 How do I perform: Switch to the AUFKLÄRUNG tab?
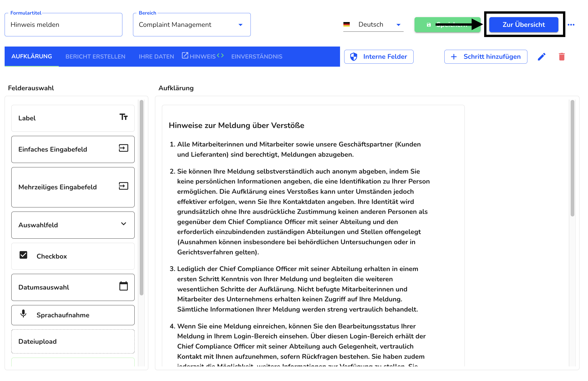pos(32,56)
